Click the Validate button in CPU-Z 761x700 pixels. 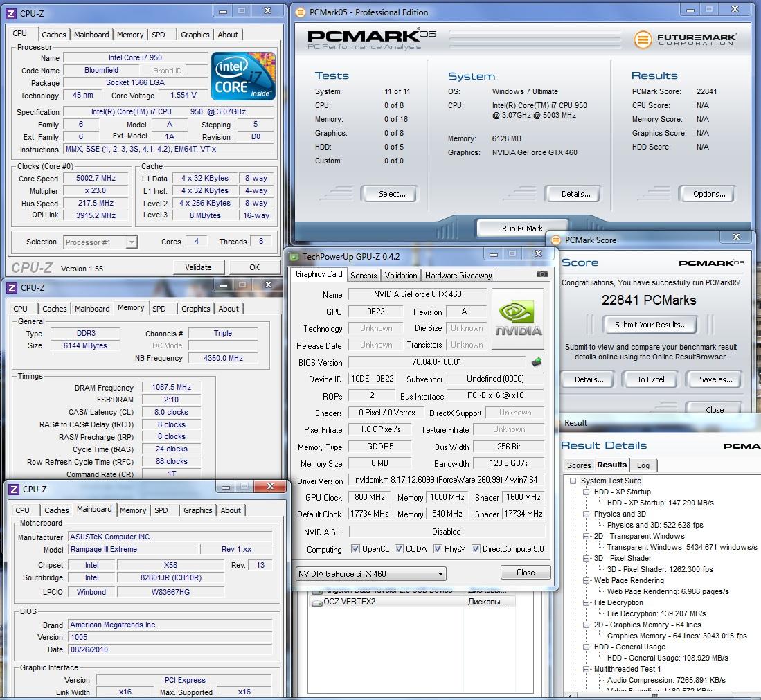click(199, 267)
